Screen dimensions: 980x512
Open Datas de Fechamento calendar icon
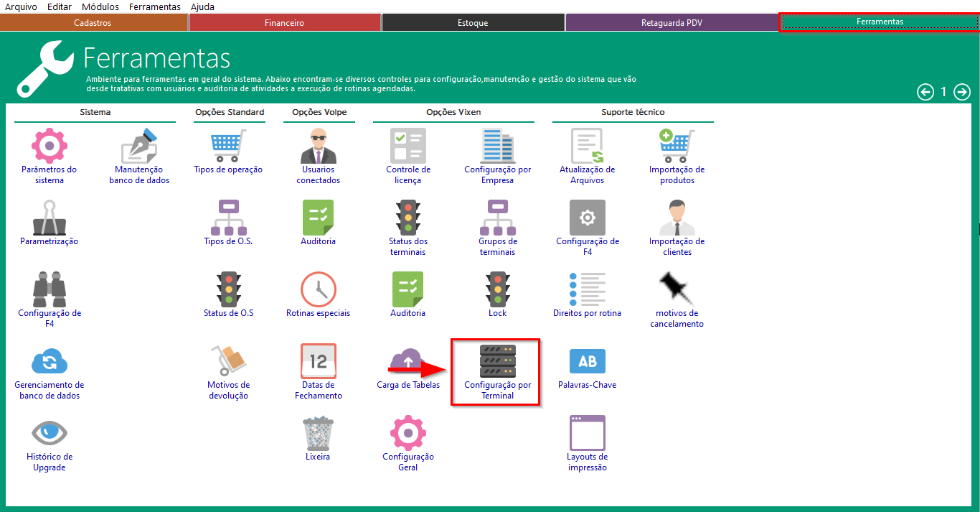(318, 361)
